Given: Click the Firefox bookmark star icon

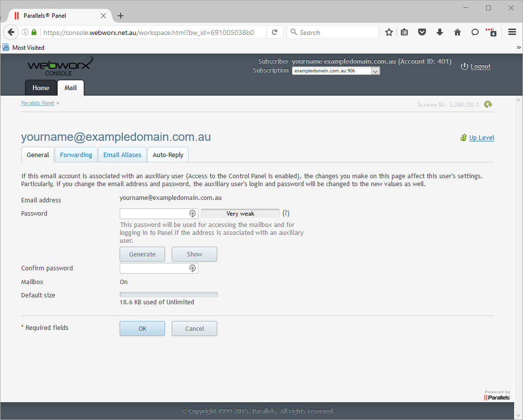Looking at the screenshot, I should [389, 32].
